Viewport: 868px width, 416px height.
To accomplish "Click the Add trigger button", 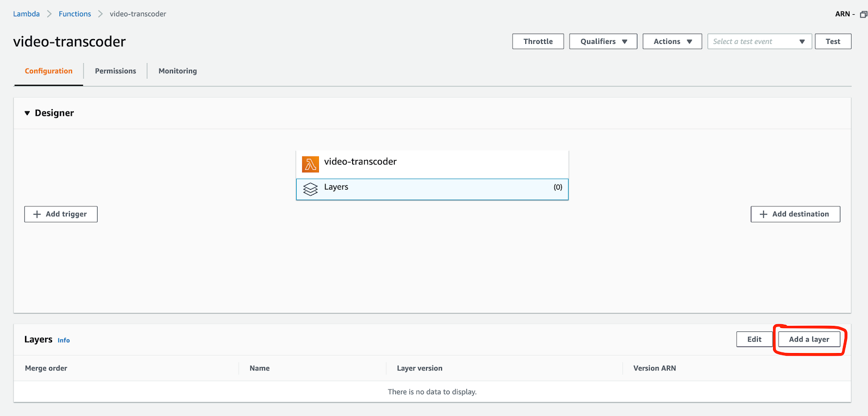I will click(61, 214).
